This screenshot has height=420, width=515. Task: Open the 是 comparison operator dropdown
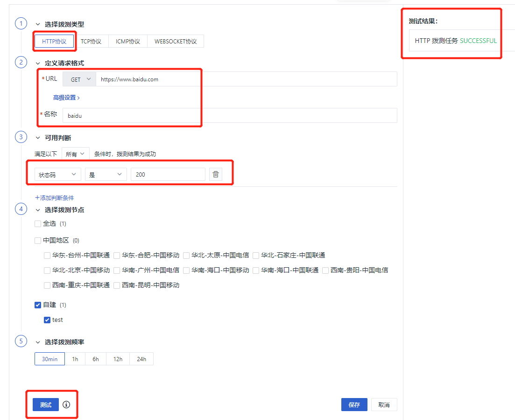click(x=106, y=175)
